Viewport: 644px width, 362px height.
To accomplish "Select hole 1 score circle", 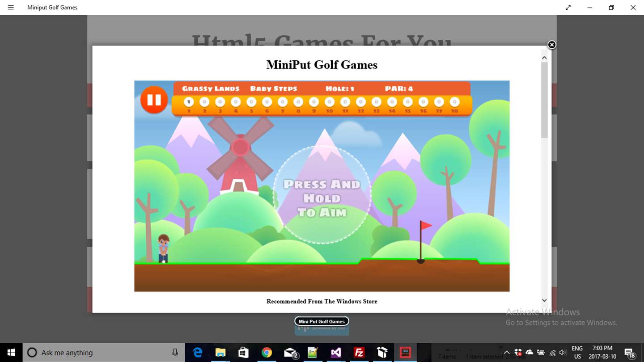I will [x=189, y=102].
